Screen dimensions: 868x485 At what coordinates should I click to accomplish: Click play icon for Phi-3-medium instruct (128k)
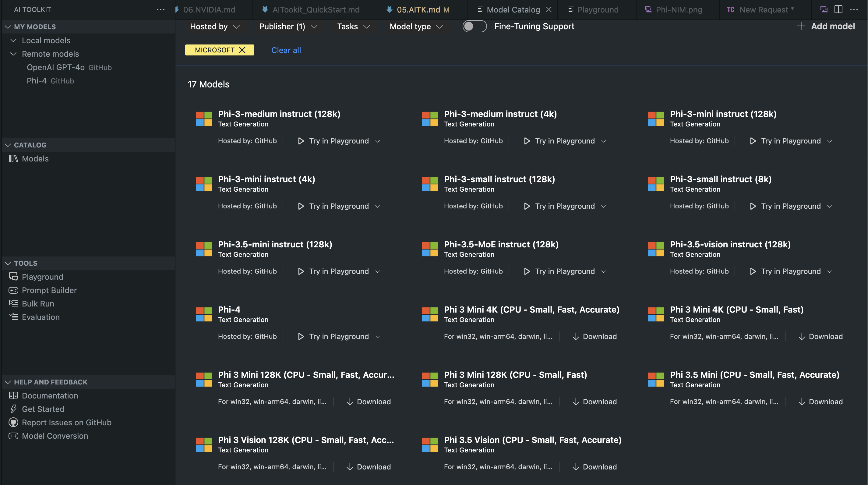[x=301, y=141]
